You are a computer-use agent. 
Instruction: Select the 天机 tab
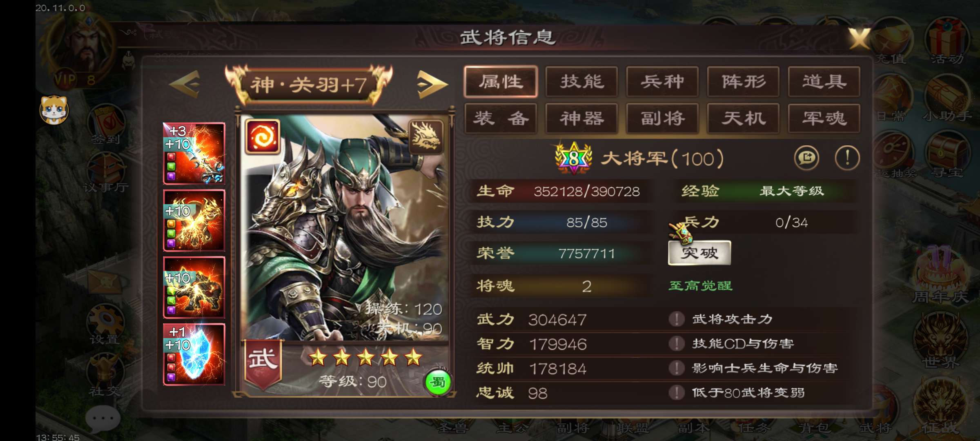(x=743, y=119)
